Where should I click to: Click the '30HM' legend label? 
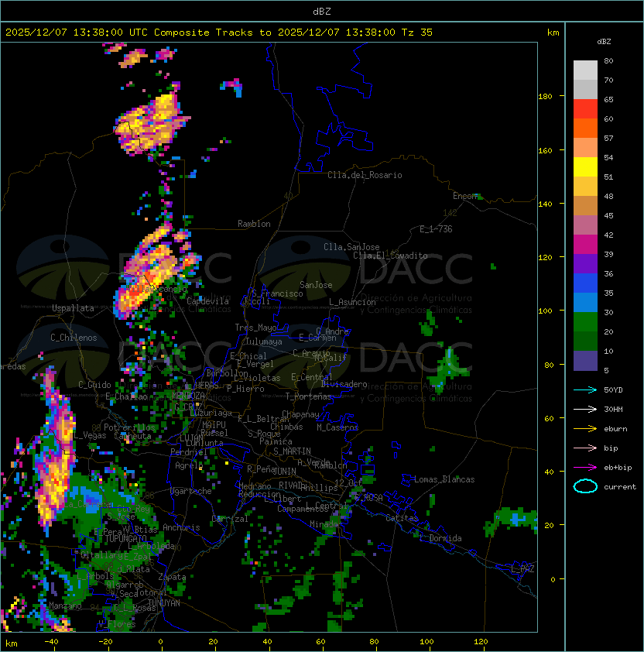(x=613, y=409)
